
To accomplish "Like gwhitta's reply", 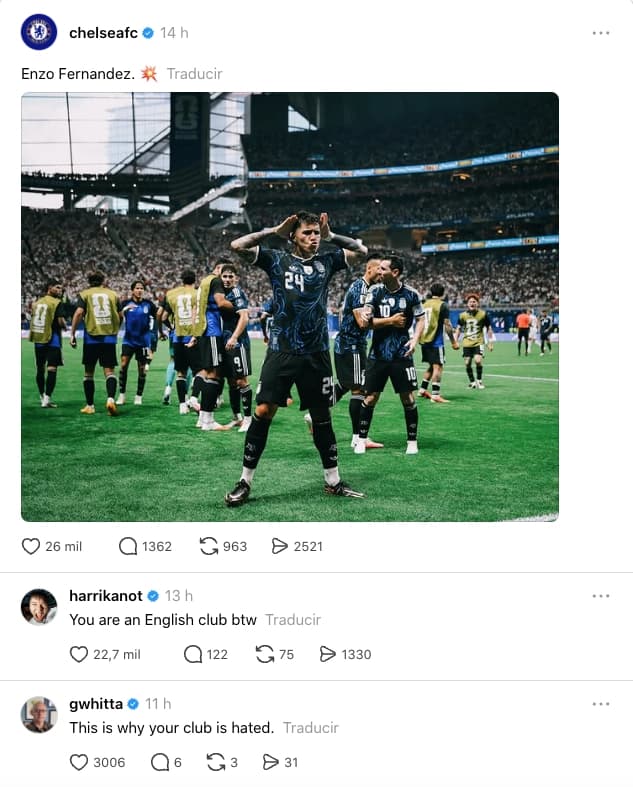I will (x=78, y=762).
